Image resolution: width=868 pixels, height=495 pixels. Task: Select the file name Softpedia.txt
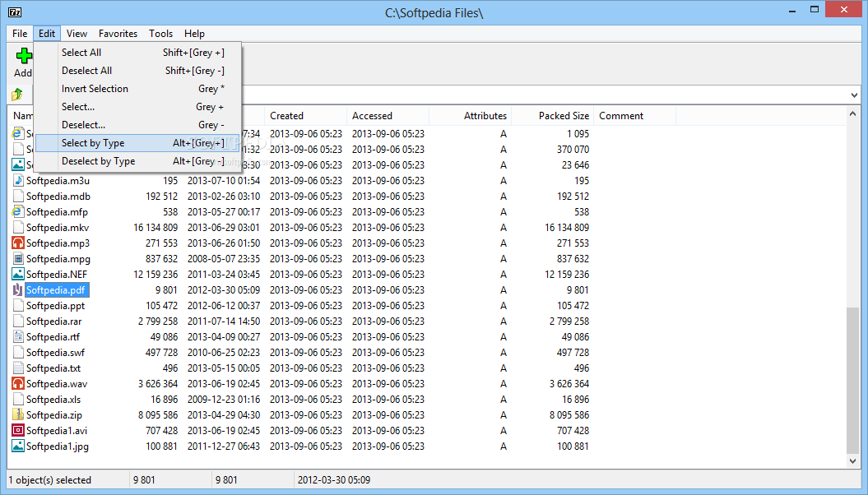point(53,368)
